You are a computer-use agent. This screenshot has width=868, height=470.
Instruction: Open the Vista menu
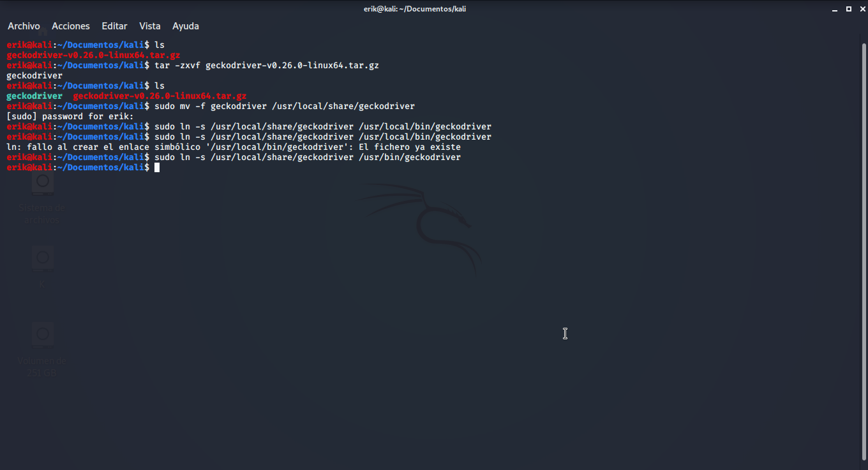[x=150, y=26]
